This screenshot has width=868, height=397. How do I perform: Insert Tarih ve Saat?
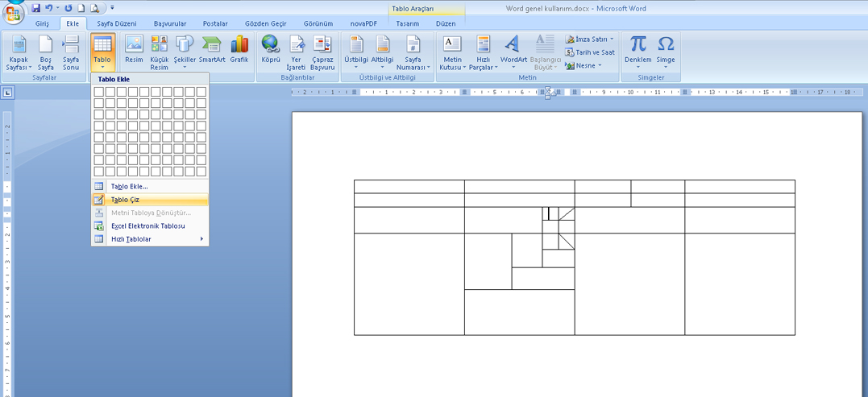click(x=590, y=52)
